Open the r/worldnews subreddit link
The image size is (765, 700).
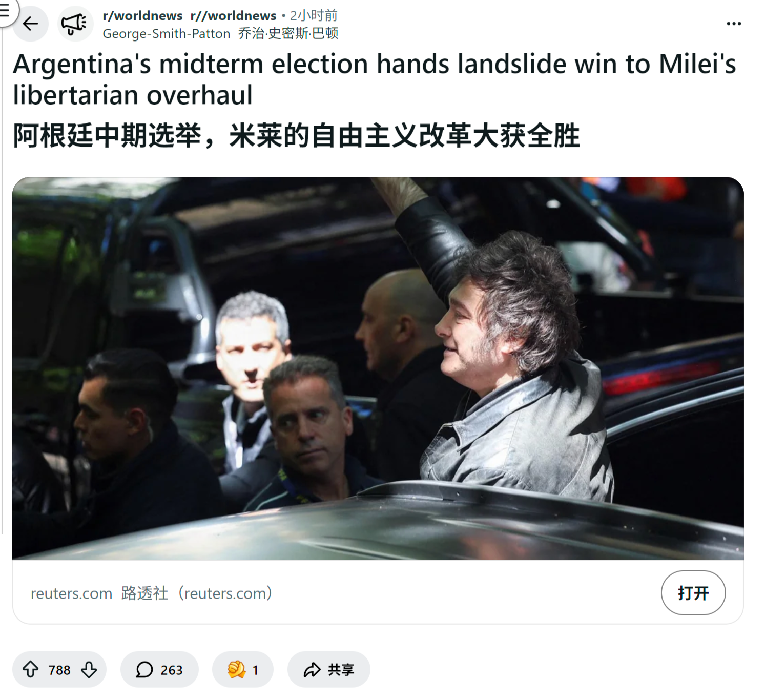point(142,16)
